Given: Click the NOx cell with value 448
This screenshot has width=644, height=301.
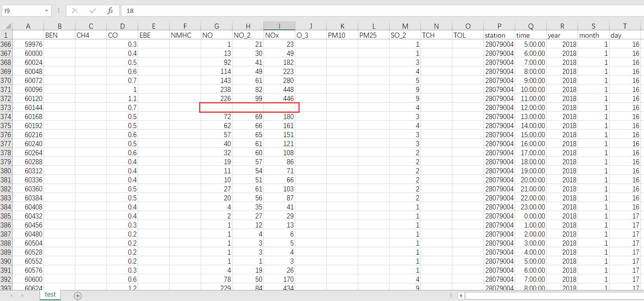Looking at the screenshot, I should (x=279, y=90).
